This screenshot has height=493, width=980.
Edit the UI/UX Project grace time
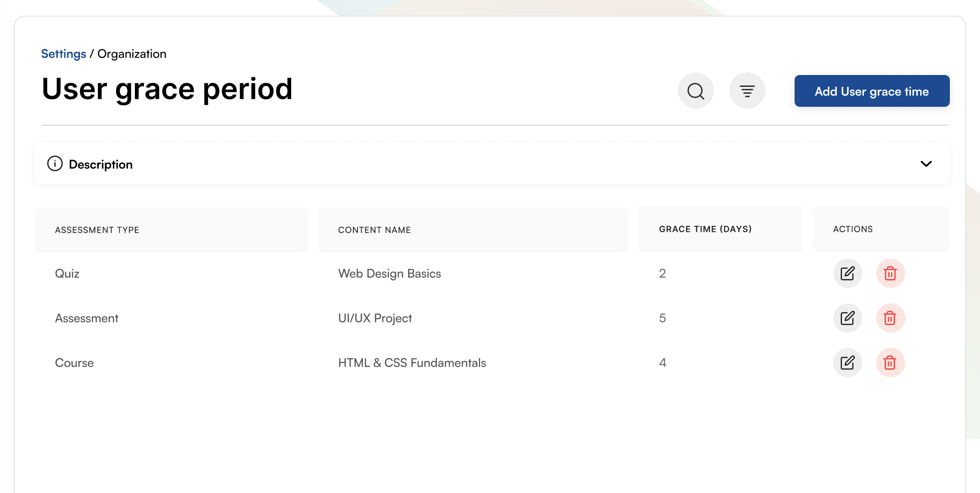click(847, 318)
